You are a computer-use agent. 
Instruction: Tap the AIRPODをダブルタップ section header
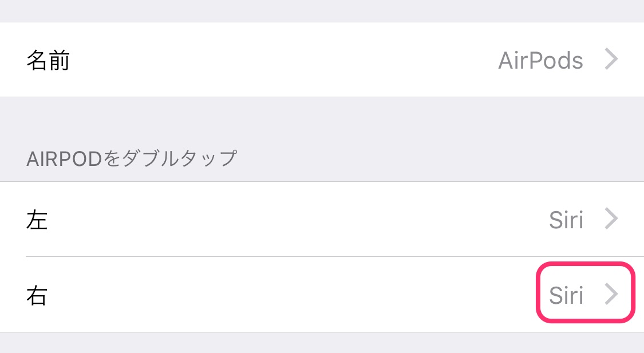click(x=132, y=158)
